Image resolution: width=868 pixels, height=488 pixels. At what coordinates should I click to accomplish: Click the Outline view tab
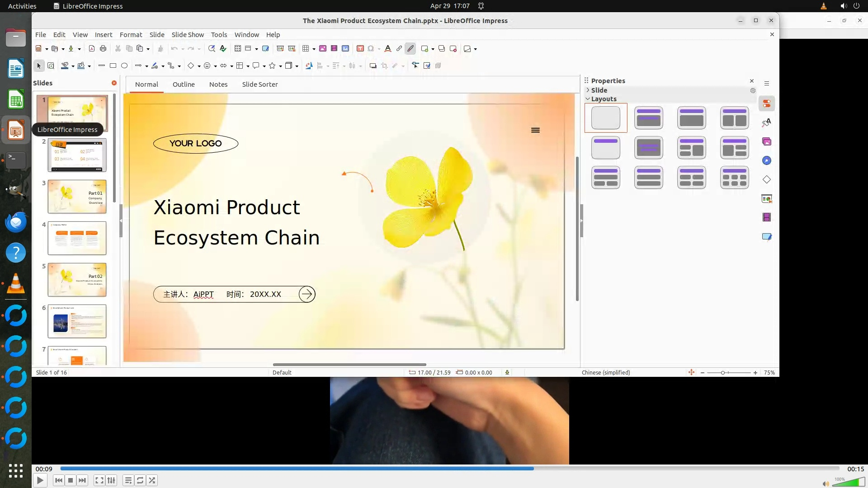click(184, 84)
